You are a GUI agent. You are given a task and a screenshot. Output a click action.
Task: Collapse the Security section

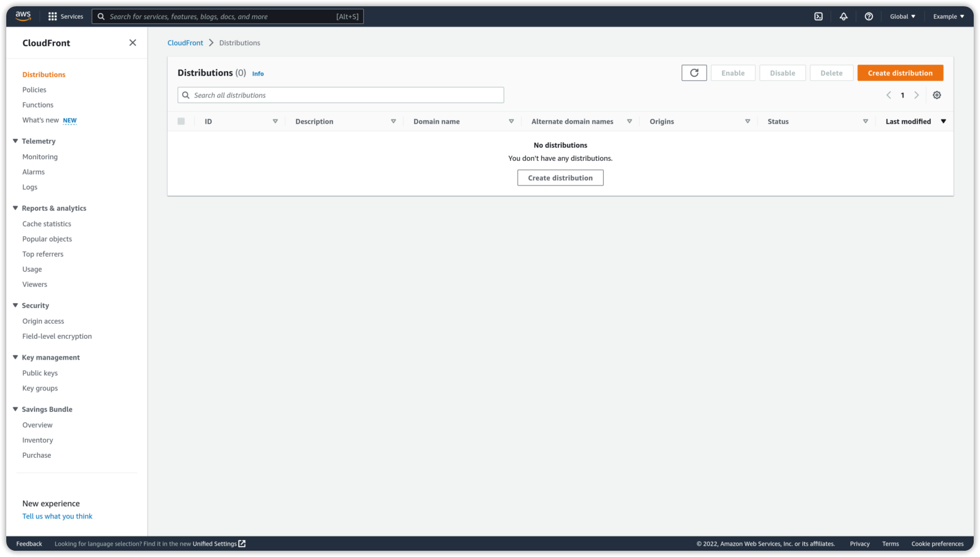point(16,305)
